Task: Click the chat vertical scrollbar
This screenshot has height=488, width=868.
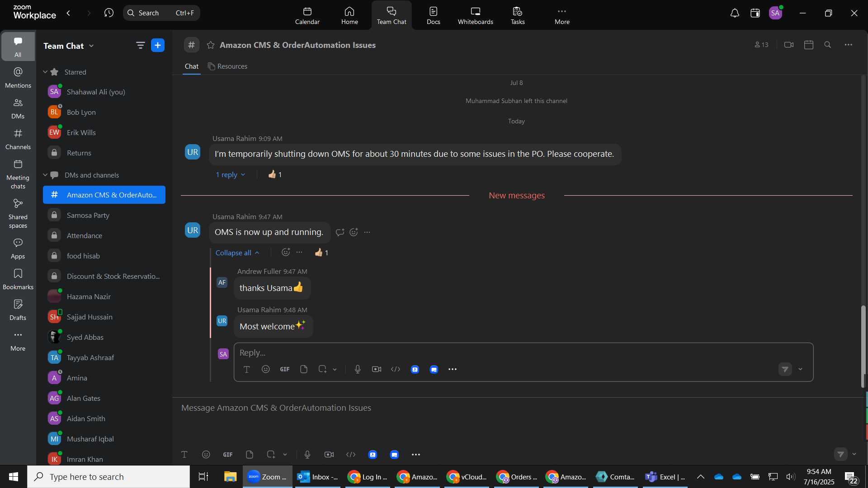Action: (x=863, y=346)
